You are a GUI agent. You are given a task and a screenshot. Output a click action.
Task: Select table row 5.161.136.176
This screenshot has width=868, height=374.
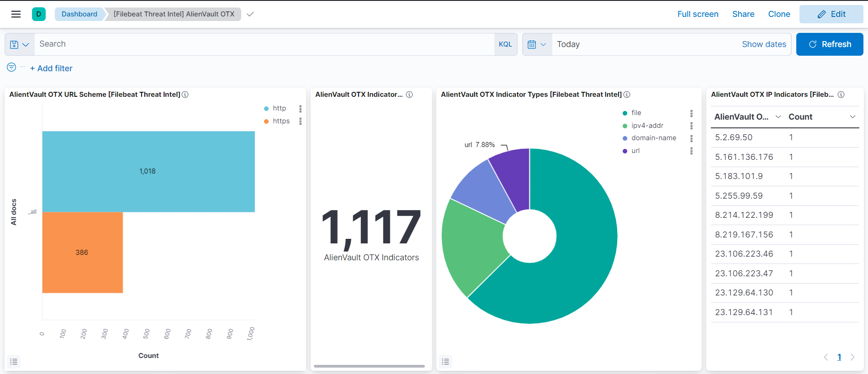[x=785, y=157]
